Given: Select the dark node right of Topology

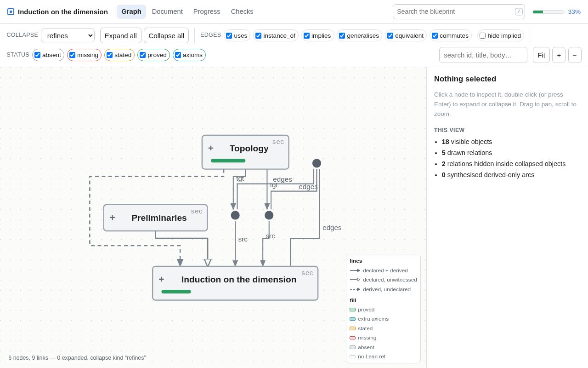Looking at the screenshot, I should 317,163.
